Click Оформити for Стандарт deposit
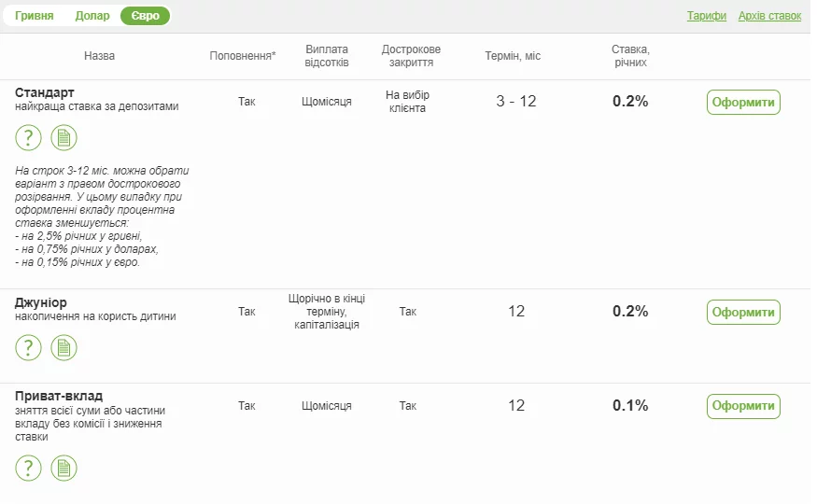 [x=743, y=102]
